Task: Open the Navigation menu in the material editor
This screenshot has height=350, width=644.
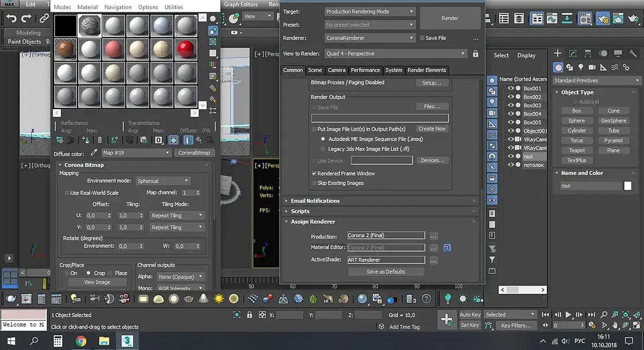Action: click(118, 7)
